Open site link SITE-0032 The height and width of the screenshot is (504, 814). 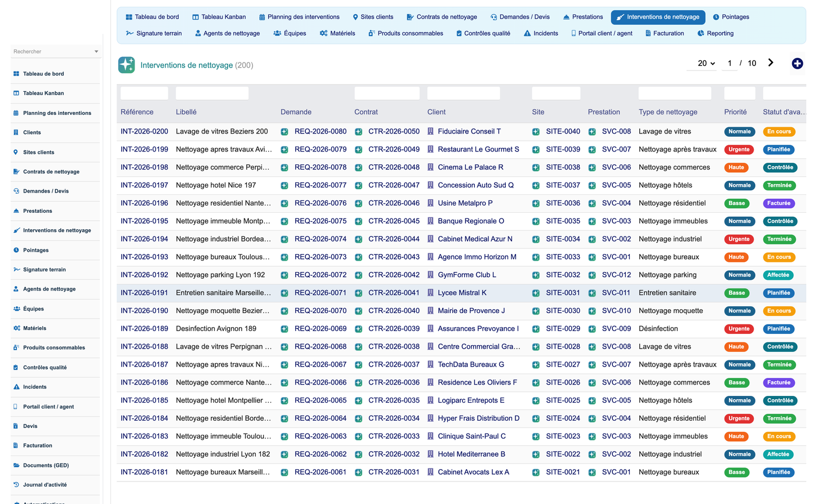click(x=563, y=275)
